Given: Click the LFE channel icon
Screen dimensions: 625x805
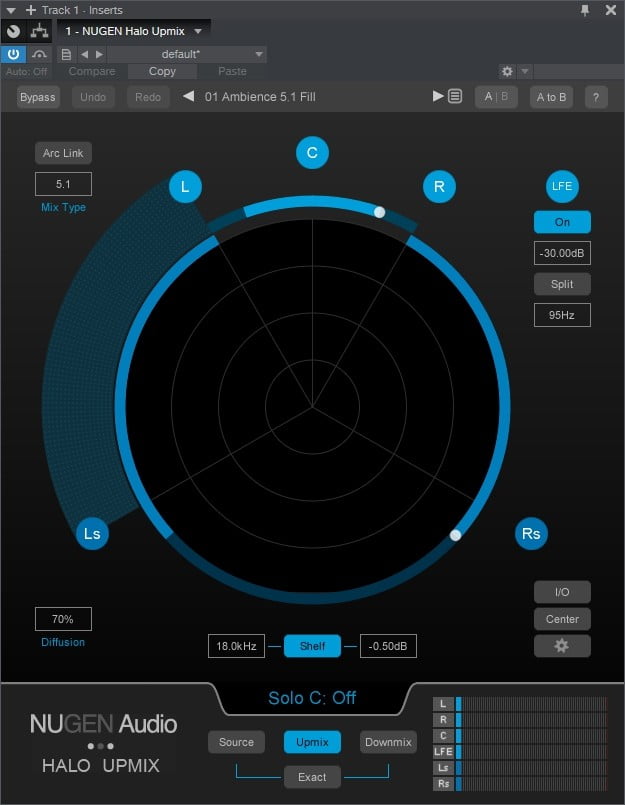Looking at the screenshot, I should pyautogui.click(x=562, y=186).
